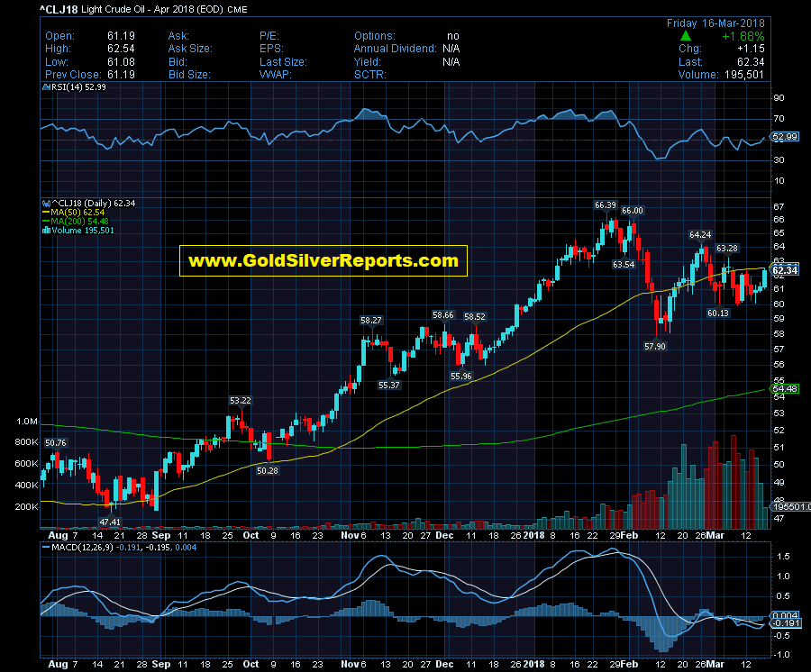This screenshot has height=672, width=811.
Task: Click the SCTR label
Action: 370,75
